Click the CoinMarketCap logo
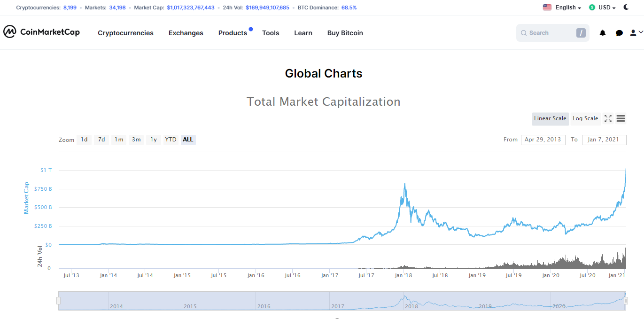This screenshot has height=319, width=644. tap(41, 32)
